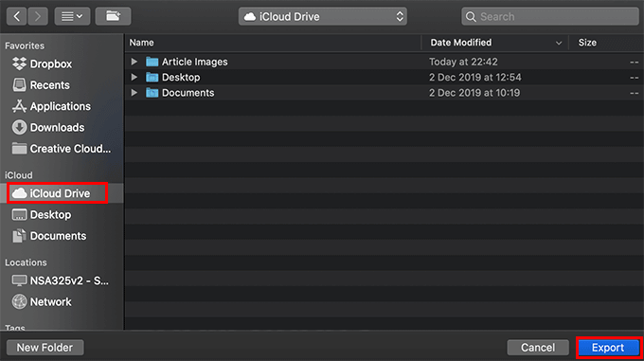
Task: Expand the Article Images folder triangle
Action: [134, 62]
